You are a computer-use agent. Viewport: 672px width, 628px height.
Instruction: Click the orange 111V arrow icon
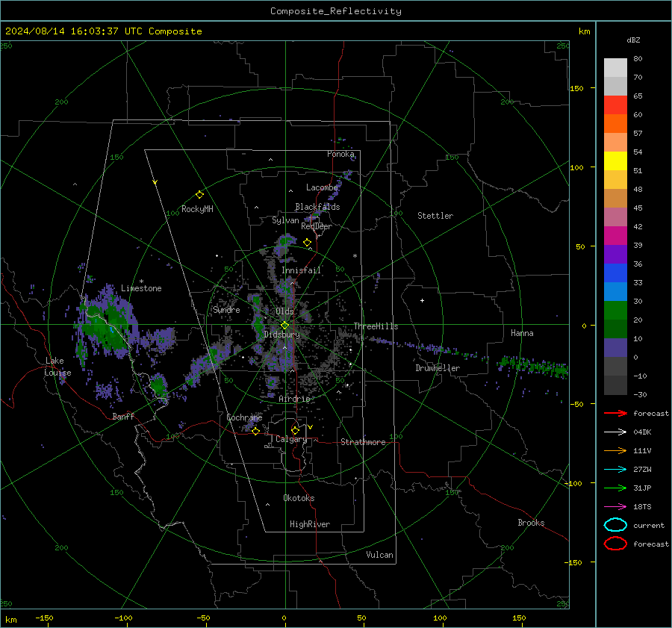pyautogui.click(x=615, y=450)
